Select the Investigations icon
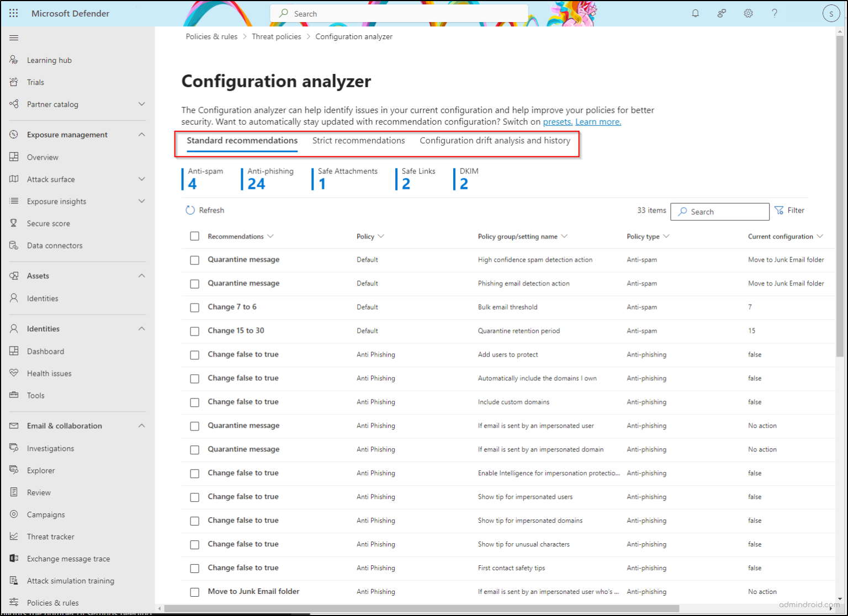This screenshot has width=848, height=616. [x=14, y=448]
